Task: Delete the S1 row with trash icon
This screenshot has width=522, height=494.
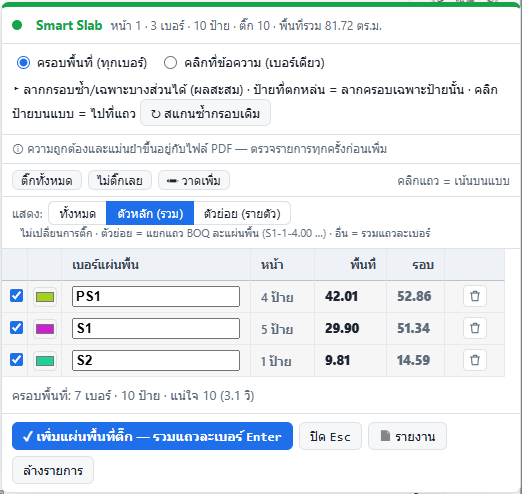Action: point(475,328)
